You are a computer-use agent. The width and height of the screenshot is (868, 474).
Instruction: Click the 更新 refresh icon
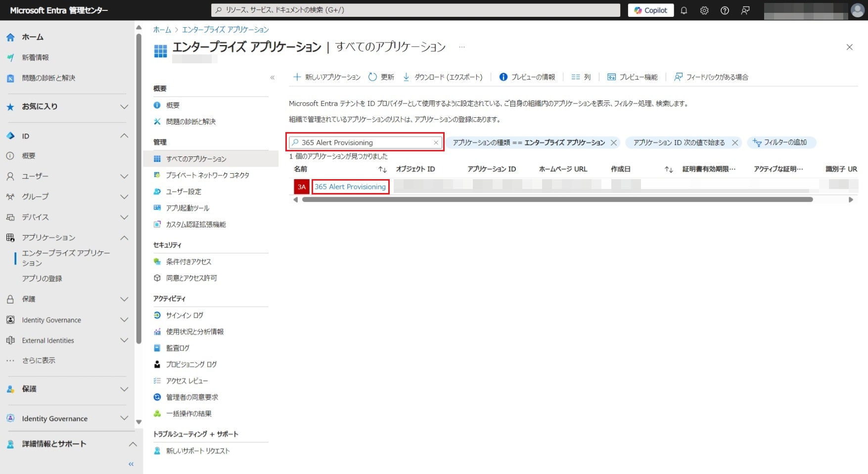click(x=372, y=77)
